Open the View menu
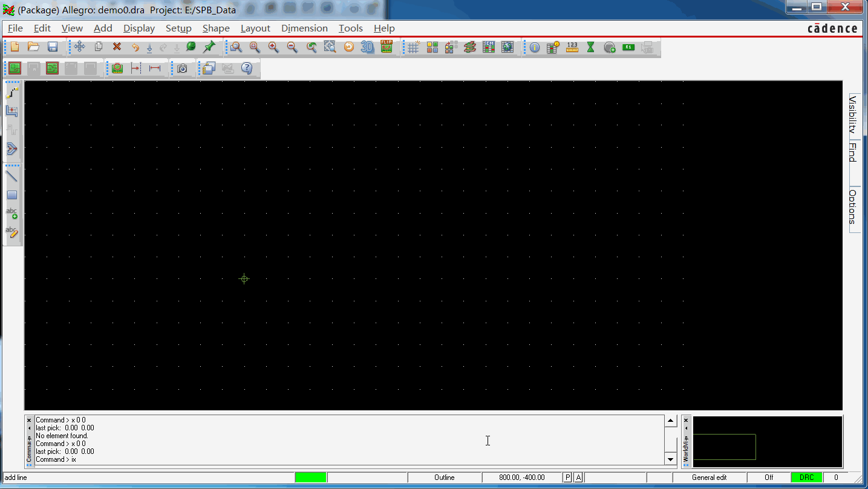Image resolution: width=868 pixels, height=489 pixels. click(x=72, y=28)
